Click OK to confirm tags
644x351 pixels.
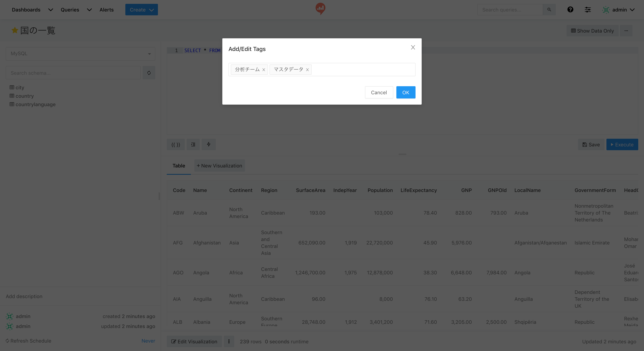coord(406,92)
